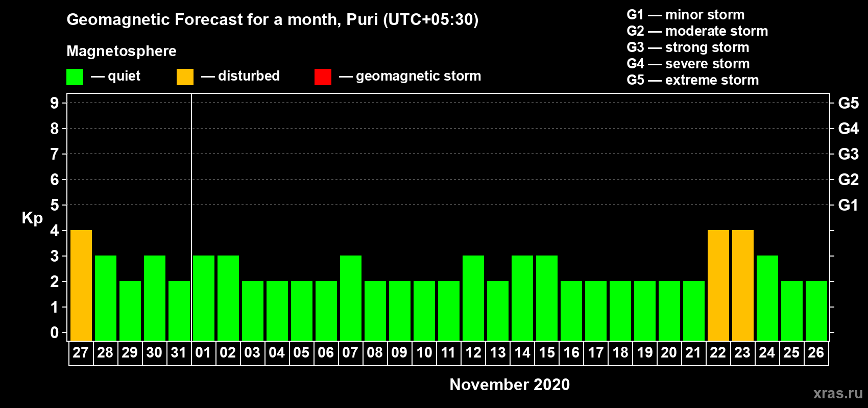Click the date label 10
The height and width of the screenshot is (408, 868).
(424, 353)
